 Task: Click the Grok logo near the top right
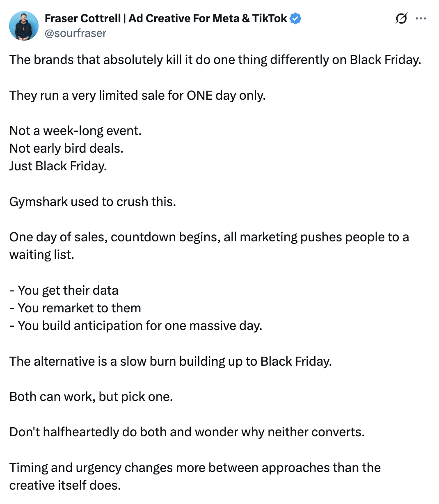401,18
